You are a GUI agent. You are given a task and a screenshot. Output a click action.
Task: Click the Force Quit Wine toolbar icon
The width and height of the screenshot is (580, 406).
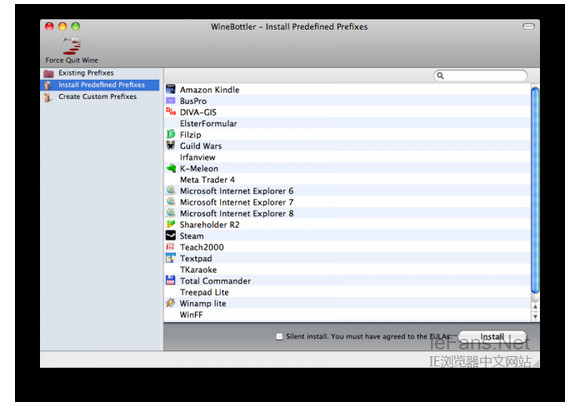pyautogui.click(x=72, y=47)
